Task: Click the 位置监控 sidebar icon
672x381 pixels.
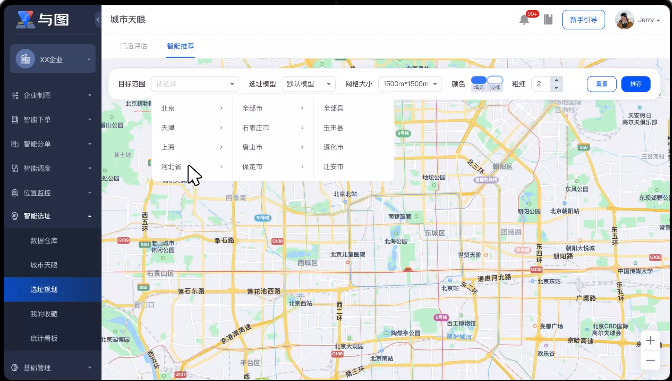Action: click(15, 193)
